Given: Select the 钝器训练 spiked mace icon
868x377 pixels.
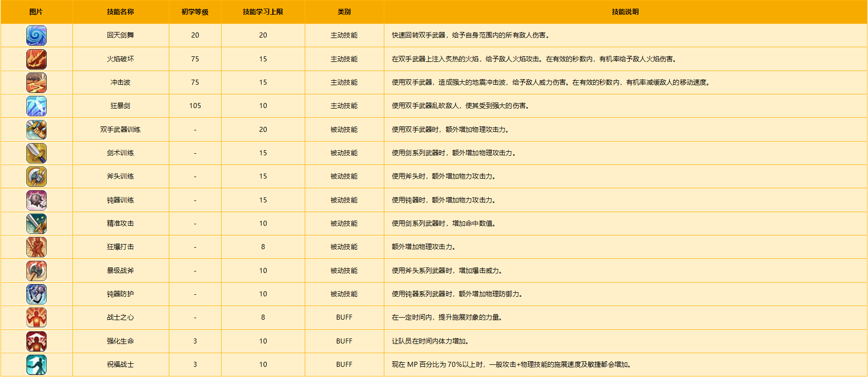Looking at the screenshot, I should coord(37,200).
